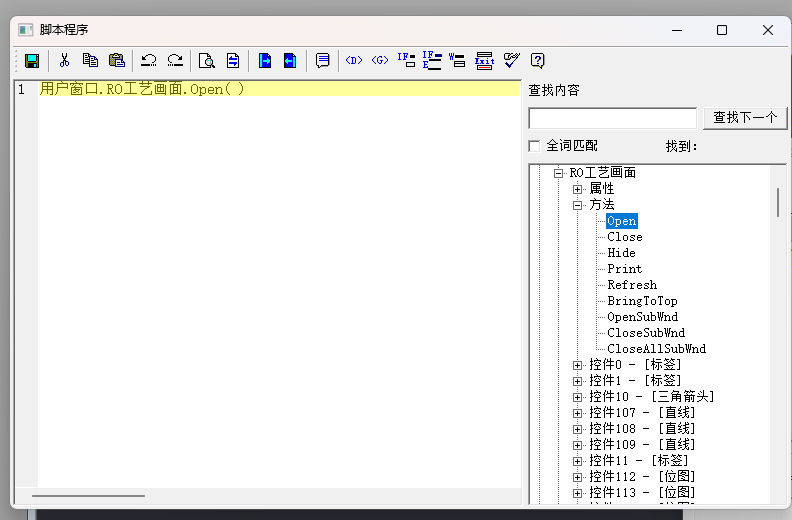Select the Close method in tree
Image resolution: width=792 pixels, height=520 pixels.
(624, 237)
